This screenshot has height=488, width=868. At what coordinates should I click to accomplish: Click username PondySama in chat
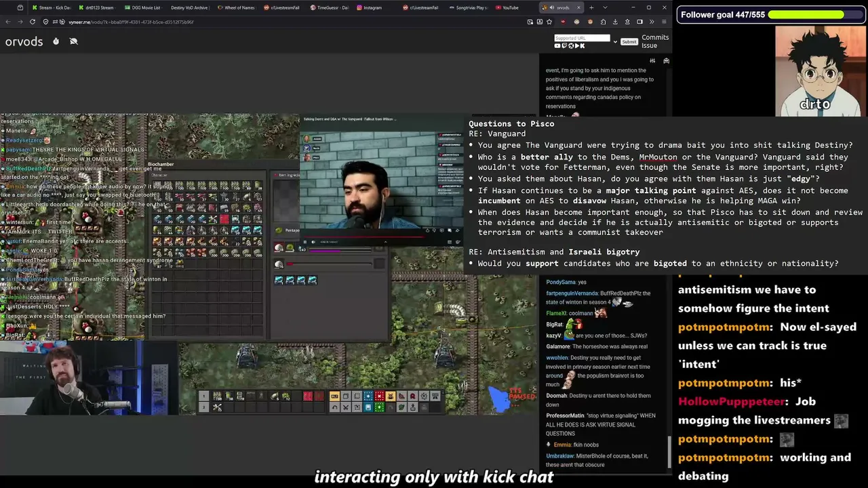click(x=561, y=282)
